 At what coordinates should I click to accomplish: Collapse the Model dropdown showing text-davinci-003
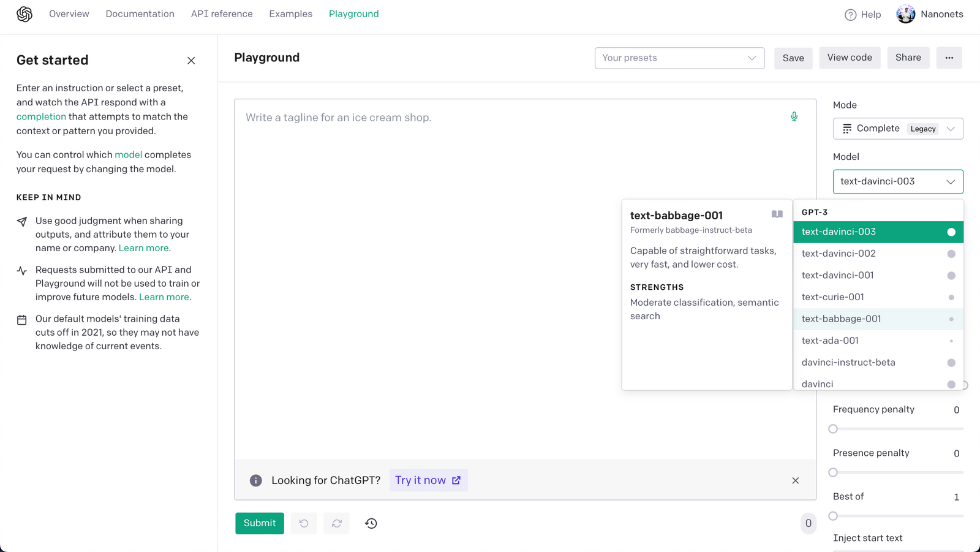[897, 181]
